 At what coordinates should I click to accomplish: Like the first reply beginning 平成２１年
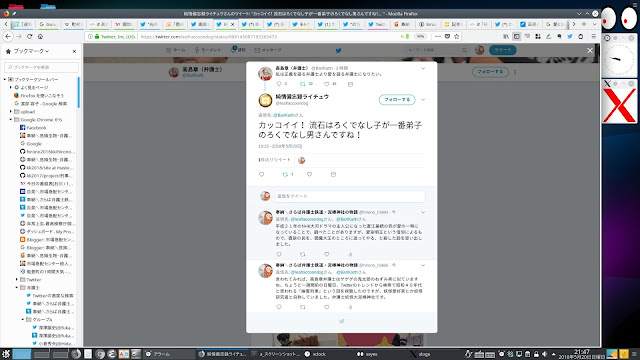pyautogui.click(x=327, y=254)
